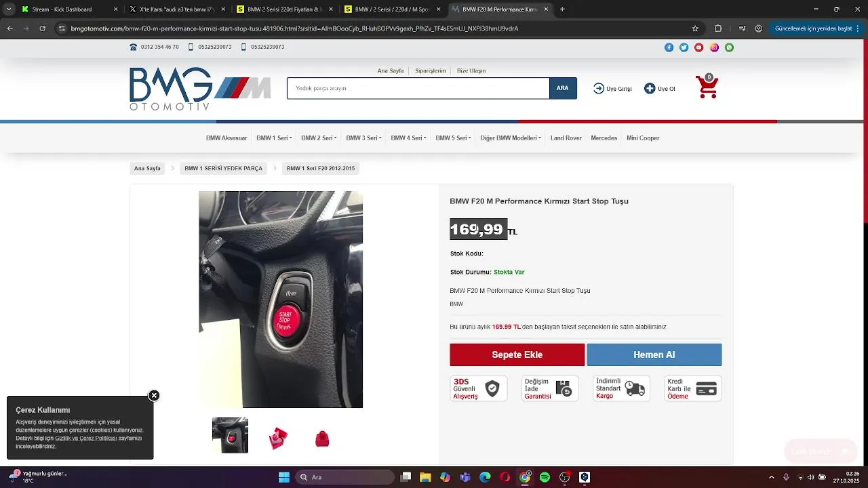Open the BMW Aksesuar menu item
Image resolution: width=868 pixels, height=488 pixels.
click(226, 138)
